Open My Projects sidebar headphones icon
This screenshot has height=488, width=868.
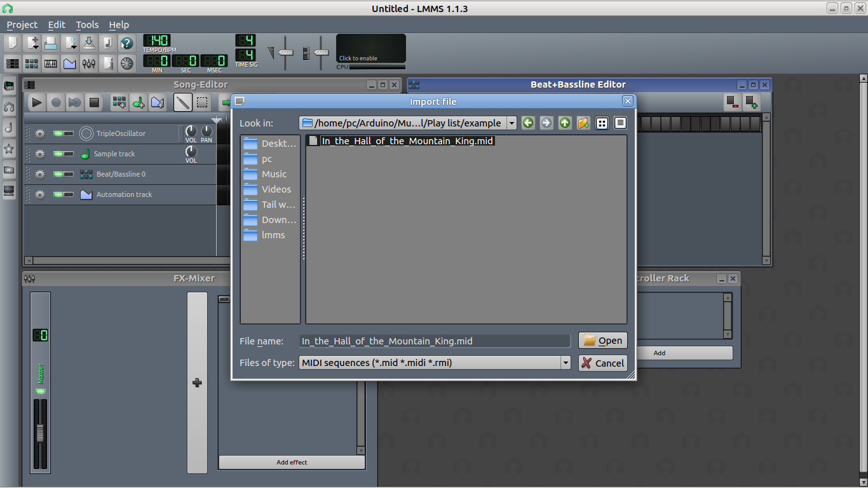[x=9, y=106]
